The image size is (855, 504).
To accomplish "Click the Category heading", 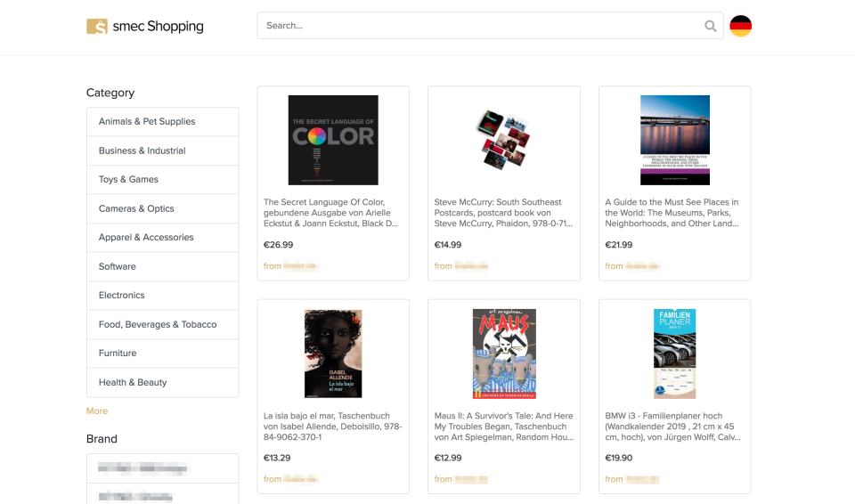I will (x=110, y=93).
